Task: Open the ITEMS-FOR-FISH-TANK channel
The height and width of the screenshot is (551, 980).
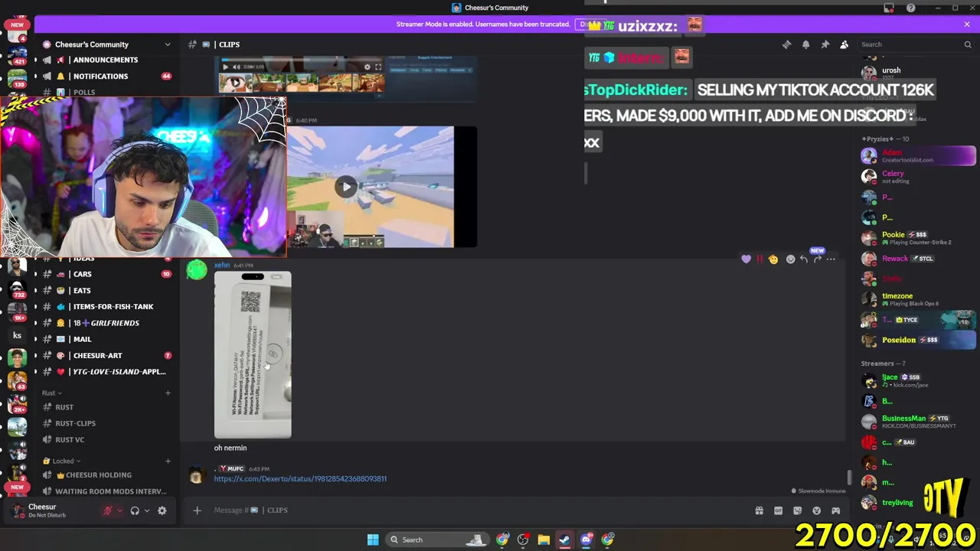Action: point(113,307)
